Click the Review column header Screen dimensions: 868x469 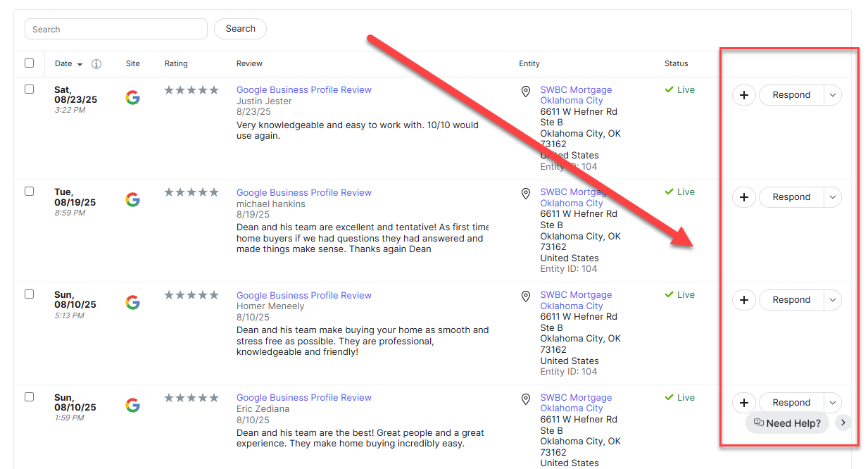tap(249, 63)
